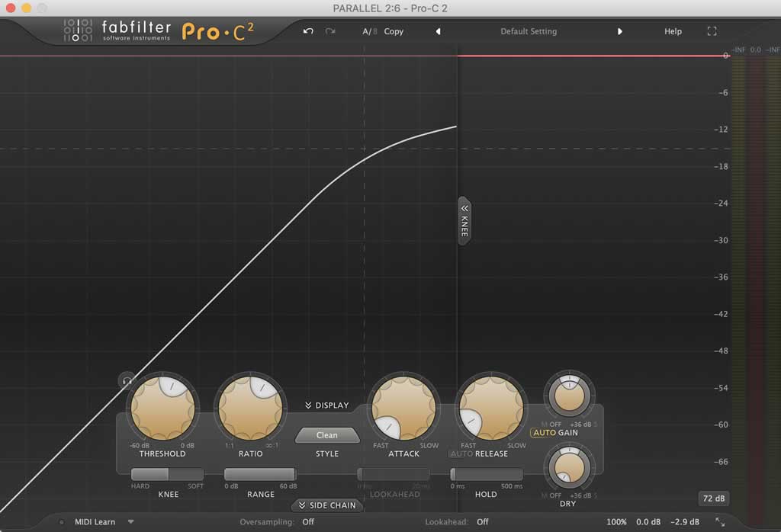Go to the next preset with right arrow
Image resolution: width=781 pixels, height=532 pixels.
[619, 31]
